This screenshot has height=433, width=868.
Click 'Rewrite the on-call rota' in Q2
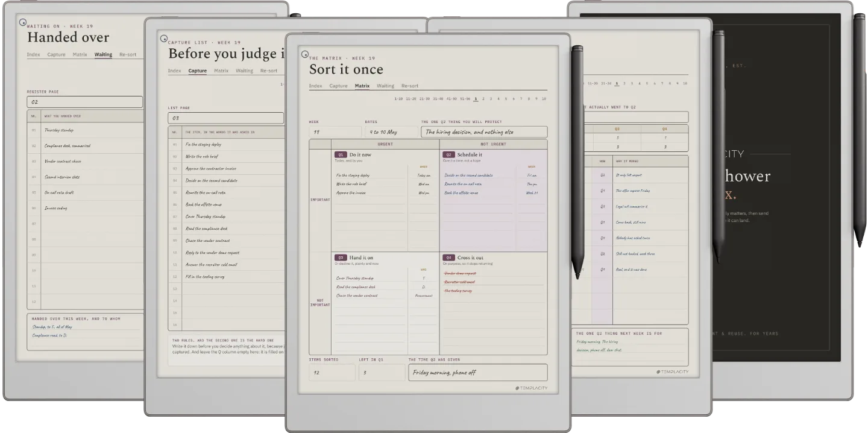pyautogui.click(x=462, y=184)
